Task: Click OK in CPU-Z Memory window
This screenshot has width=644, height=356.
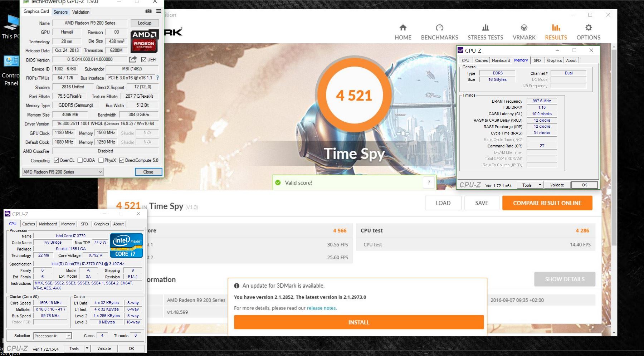Action: click(584, 185)
